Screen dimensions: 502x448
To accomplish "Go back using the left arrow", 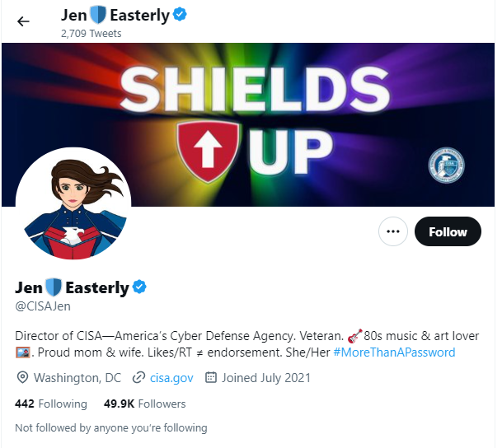I will coord(23,21).
